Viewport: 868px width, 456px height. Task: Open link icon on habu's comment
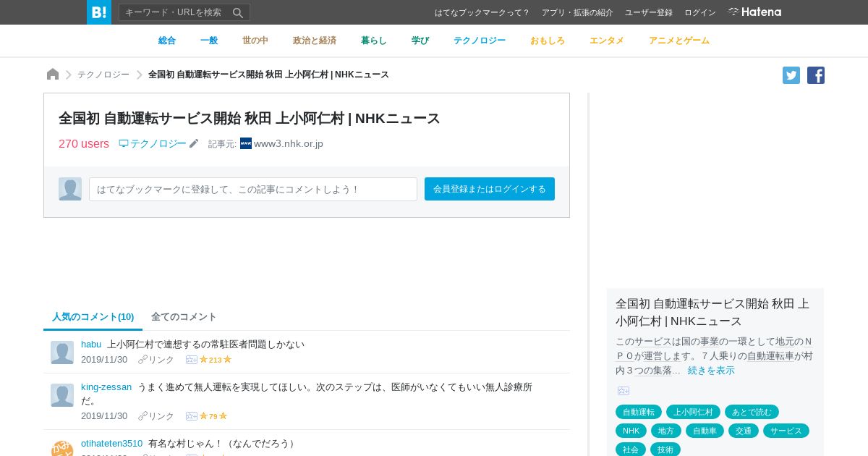[x=156, y=360]
